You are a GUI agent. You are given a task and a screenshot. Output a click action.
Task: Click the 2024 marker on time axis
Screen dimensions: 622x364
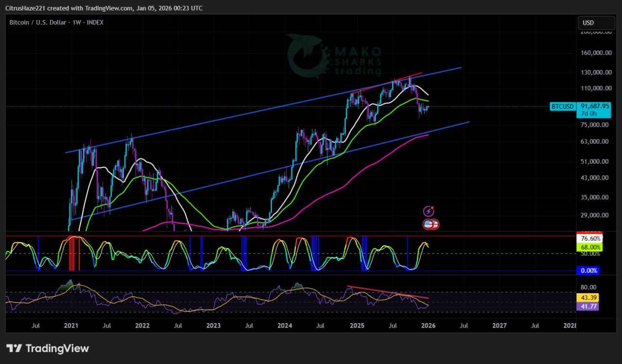point(285,326)
